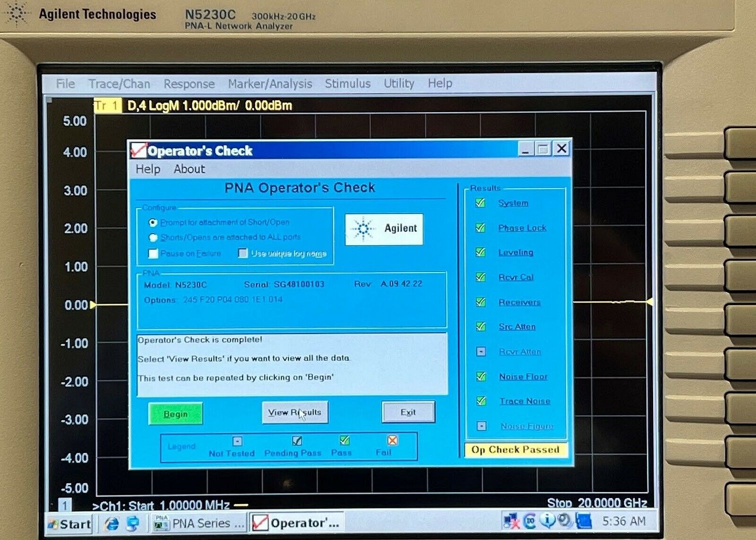
Task: Open the File menu
Action: point(65,83)
